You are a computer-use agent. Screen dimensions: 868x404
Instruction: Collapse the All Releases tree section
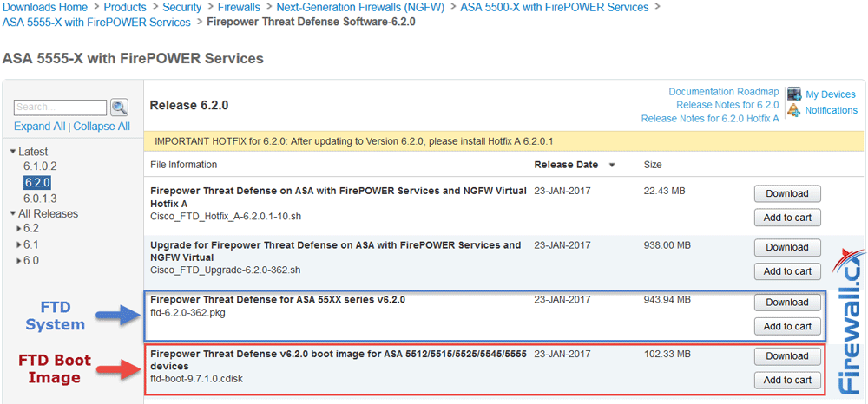(x=13, y=214)
